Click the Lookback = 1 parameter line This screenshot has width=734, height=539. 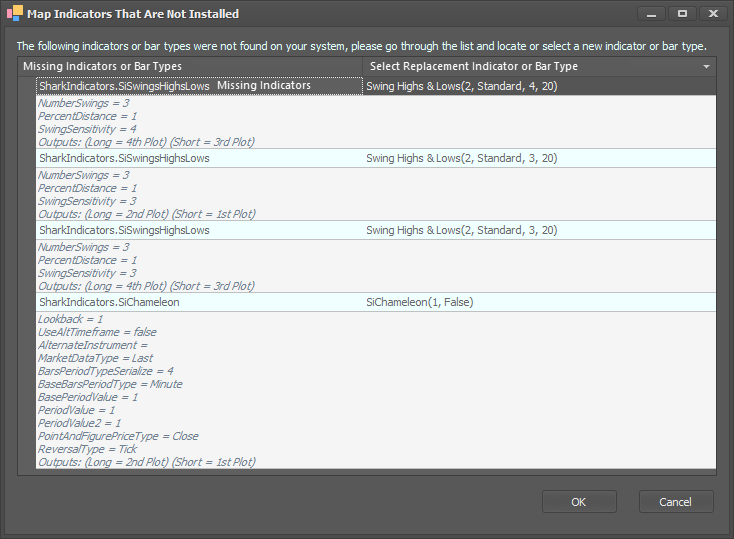[70, 319]
